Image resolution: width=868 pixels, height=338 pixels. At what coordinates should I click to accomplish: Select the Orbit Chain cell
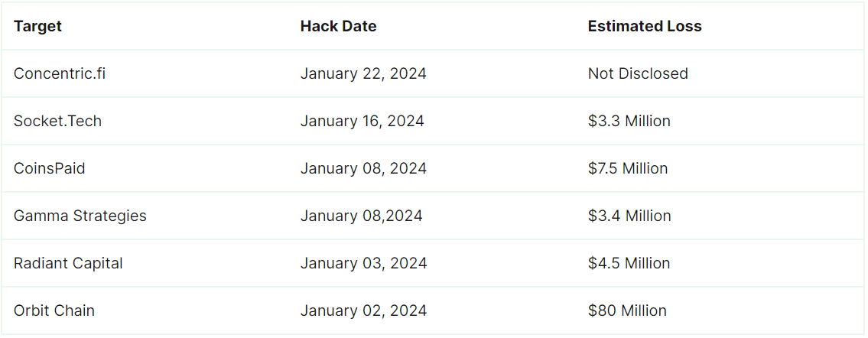pos(54,310)
